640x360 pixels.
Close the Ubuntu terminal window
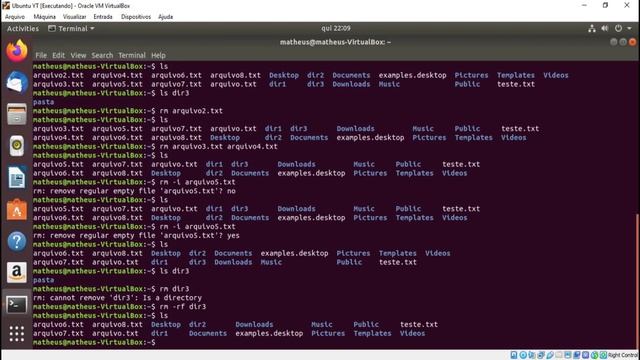(632, 42)
